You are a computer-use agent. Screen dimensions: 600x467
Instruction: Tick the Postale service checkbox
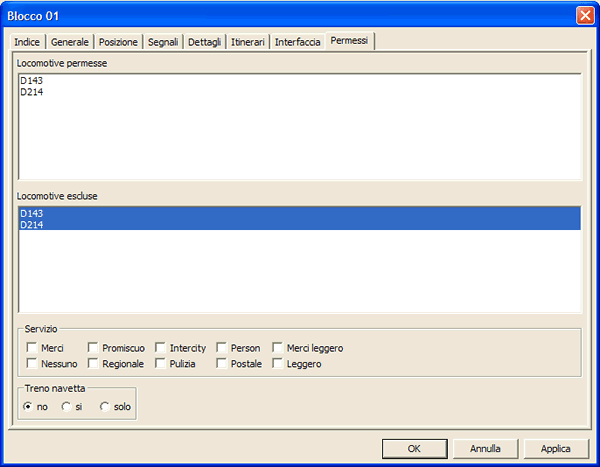(222, 365)
